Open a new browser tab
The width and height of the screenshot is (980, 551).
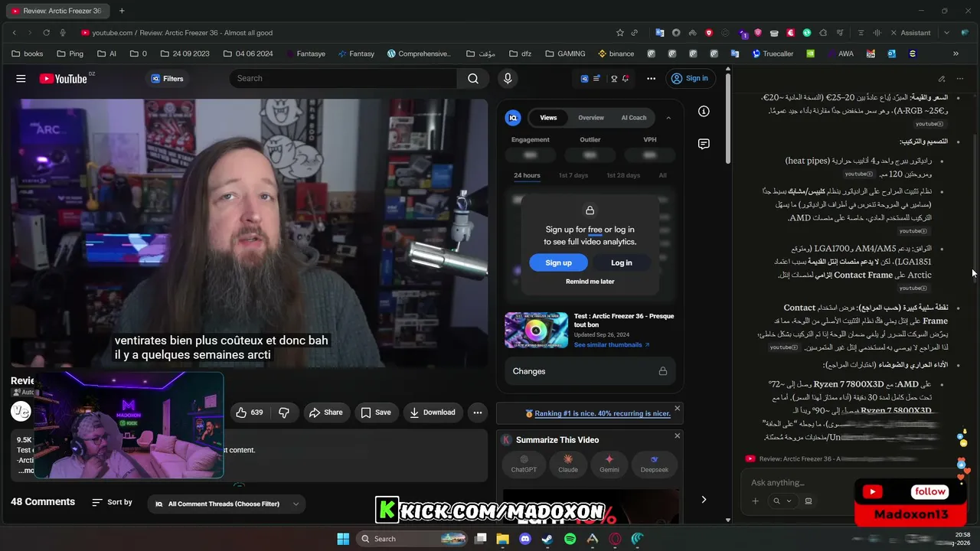coord(122,11)
